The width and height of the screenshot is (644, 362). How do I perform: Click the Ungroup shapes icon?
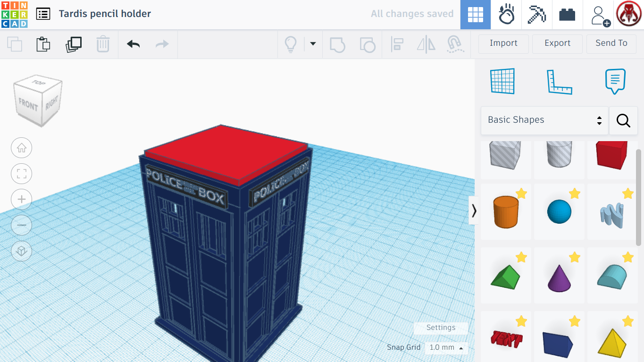pos(368,45)
